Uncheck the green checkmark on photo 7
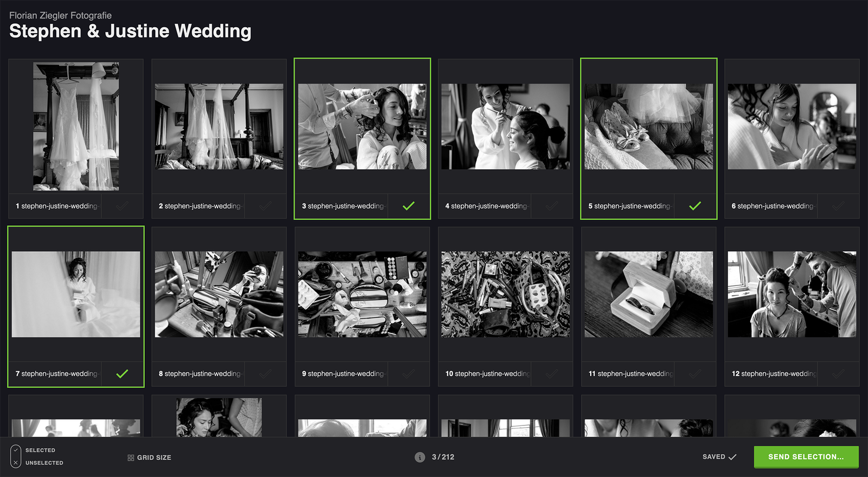Image resolution: width=868 pixels, height=477 pixels. (x=122, y=374)
